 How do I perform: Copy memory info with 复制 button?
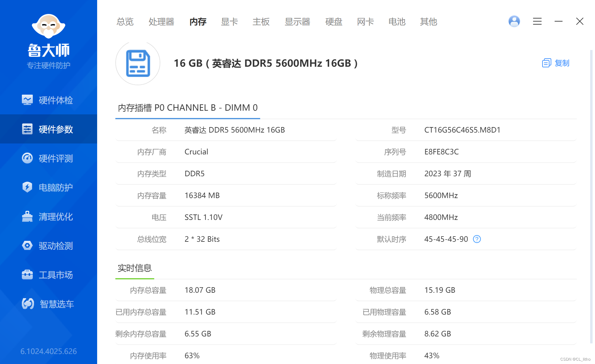point(556,63)
